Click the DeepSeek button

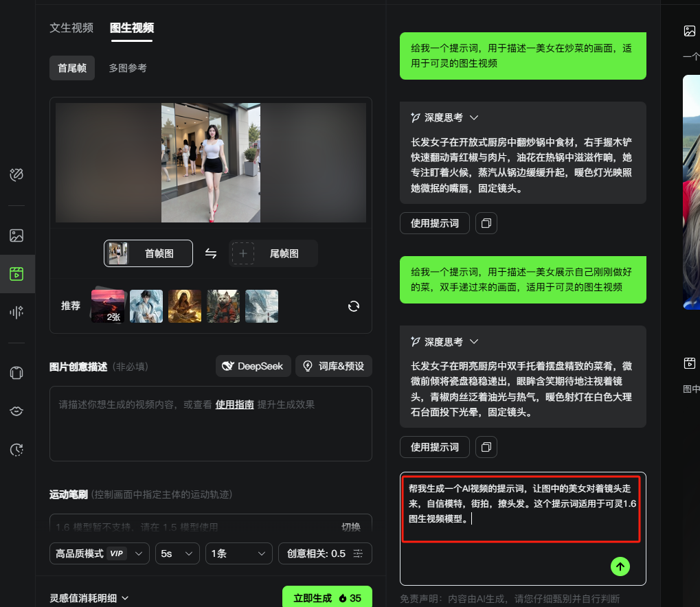point(253,366)
